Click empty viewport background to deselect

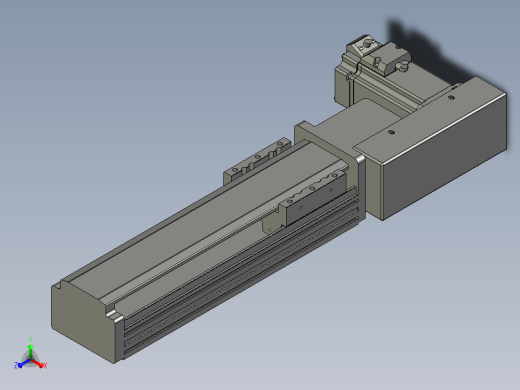[133, 83]
